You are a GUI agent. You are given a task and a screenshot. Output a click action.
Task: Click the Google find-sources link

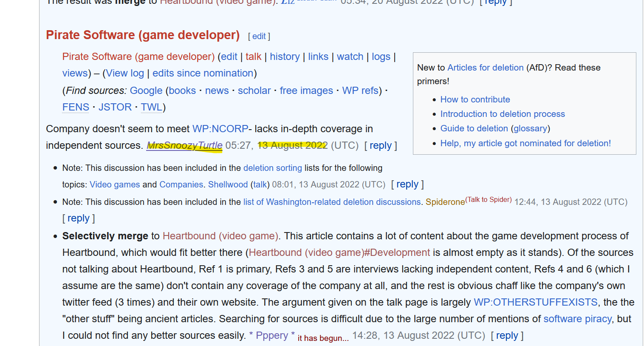coord(146,91)
